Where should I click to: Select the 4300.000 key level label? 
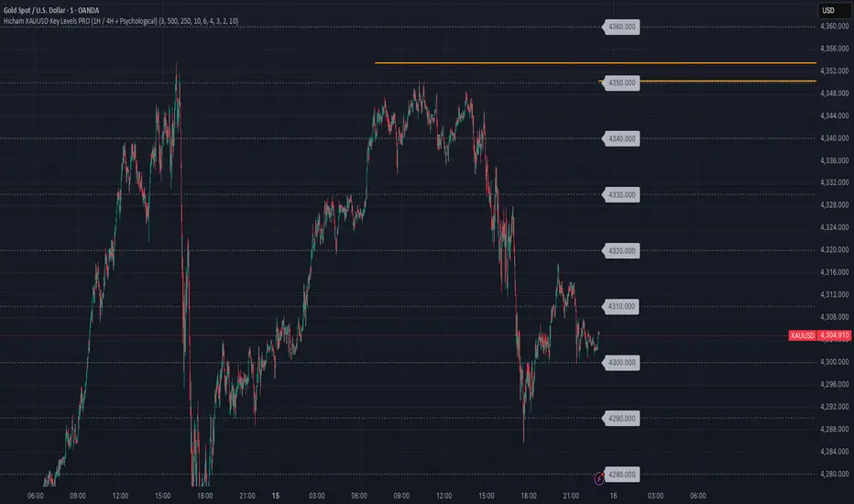[620, 363]
